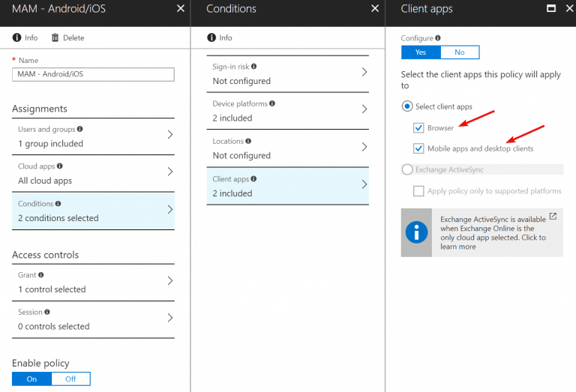Open the Locations condition row

click(289, 148)
